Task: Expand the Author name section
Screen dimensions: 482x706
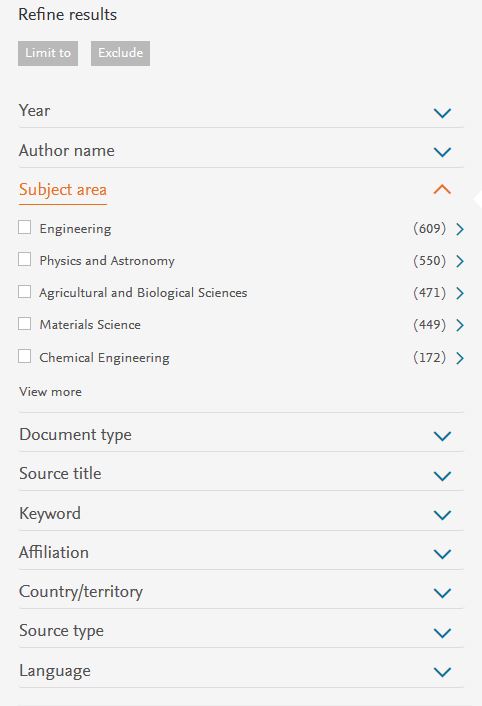Action: [x=241, y=151]
